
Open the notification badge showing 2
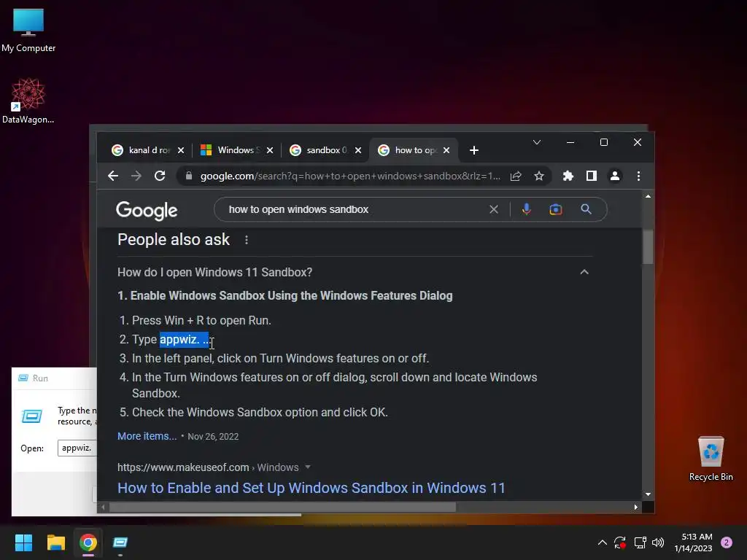[x=727, y=542]
